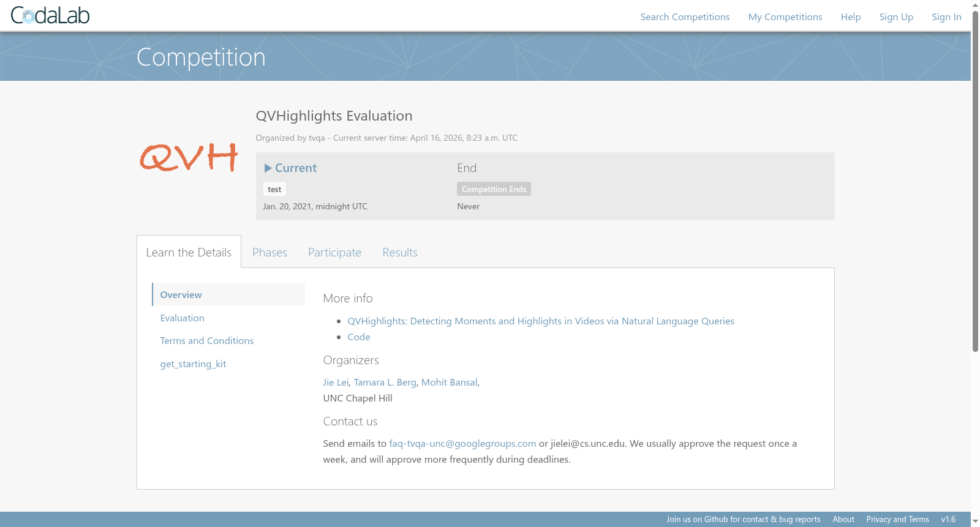Click the 'Competition Ends' badge

pos(494,189)
